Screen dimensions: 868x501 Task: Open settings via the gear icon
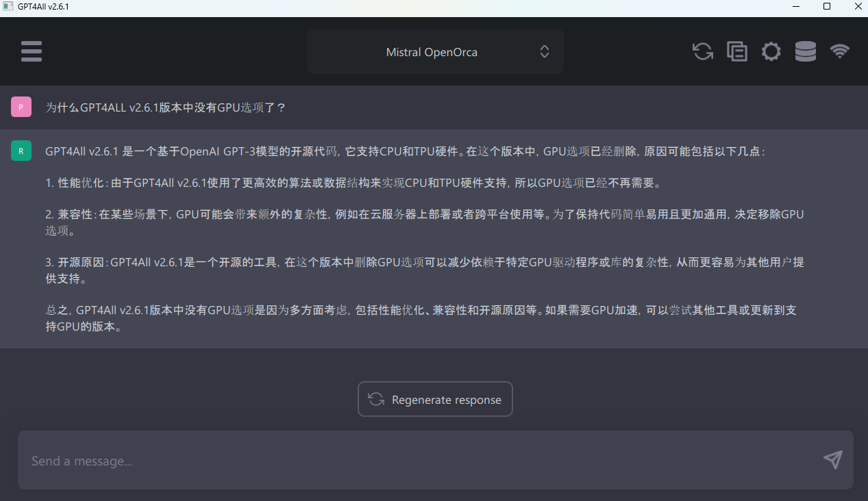tap(771, 51)
